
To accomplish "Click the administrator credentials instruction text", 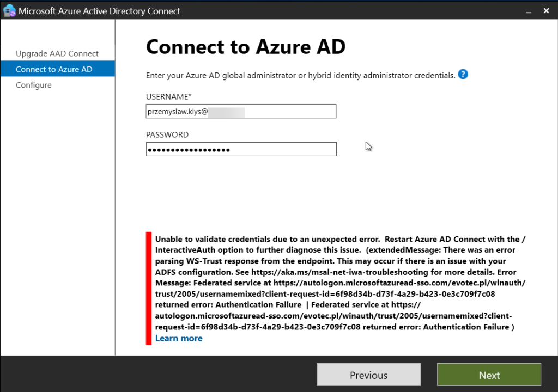I will click(299, 75).
